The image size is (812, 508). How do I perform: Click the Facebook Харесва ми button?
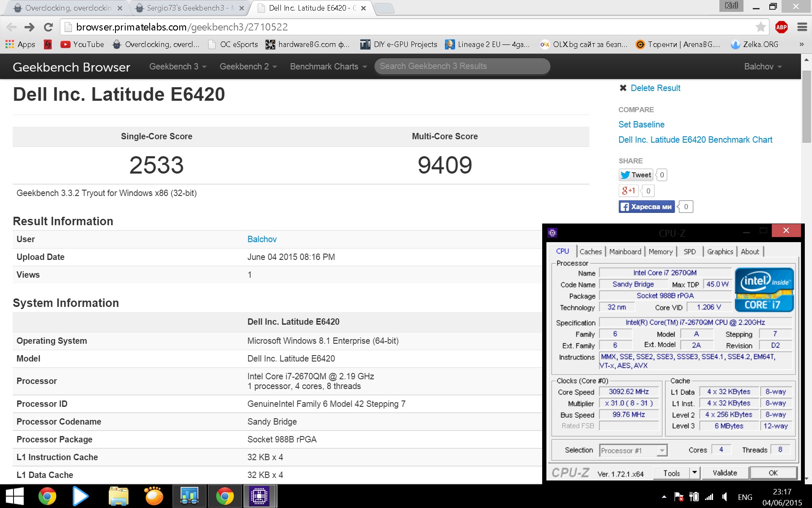647,207
